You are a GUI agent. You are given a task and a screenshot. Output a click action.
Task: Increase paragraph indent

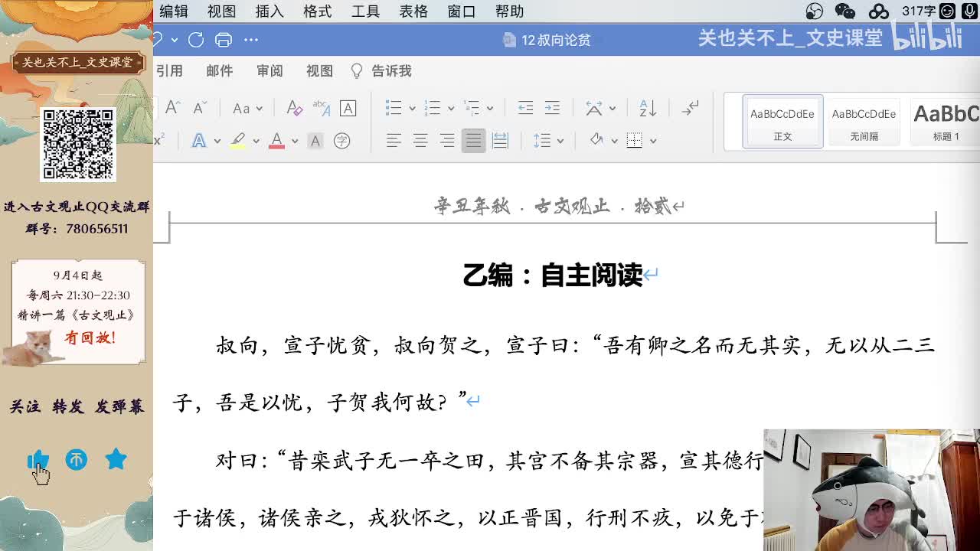tap(552, 108)
